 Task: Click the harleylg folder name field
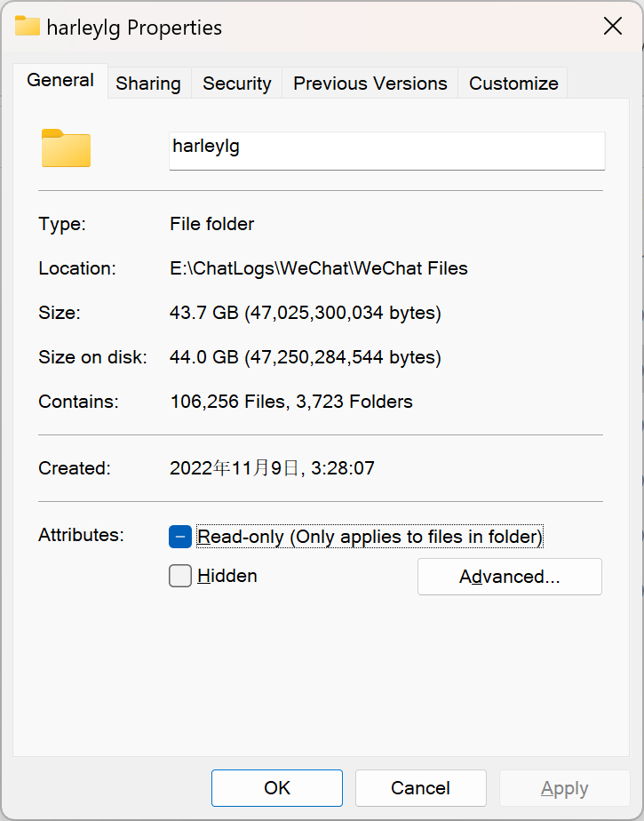coord(386,150)
